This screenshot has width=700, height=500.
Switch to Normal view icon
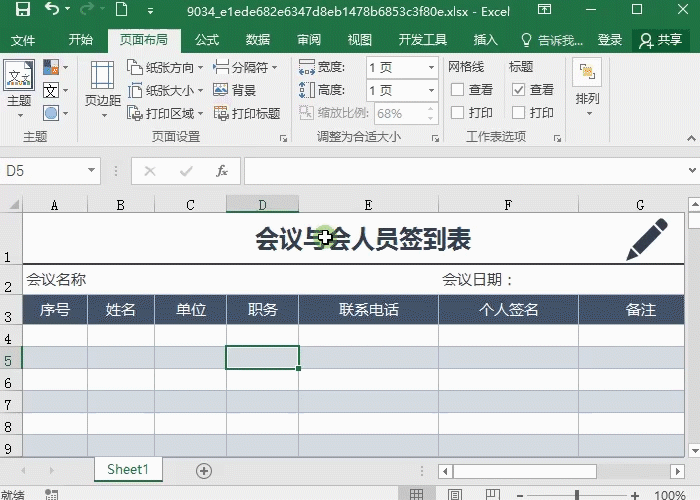click(416, 494)
